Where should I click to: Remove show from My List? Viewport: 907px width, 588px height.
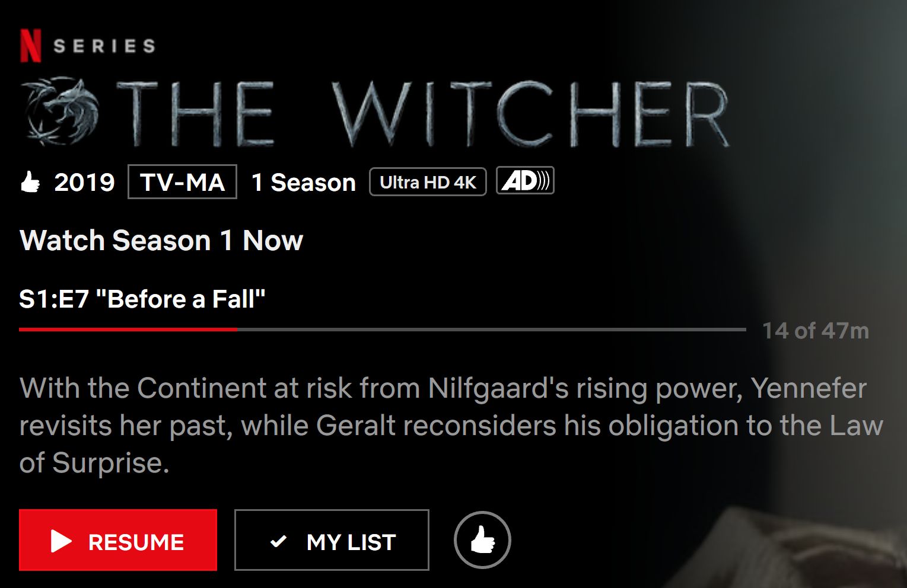click(x=332, y=540)
